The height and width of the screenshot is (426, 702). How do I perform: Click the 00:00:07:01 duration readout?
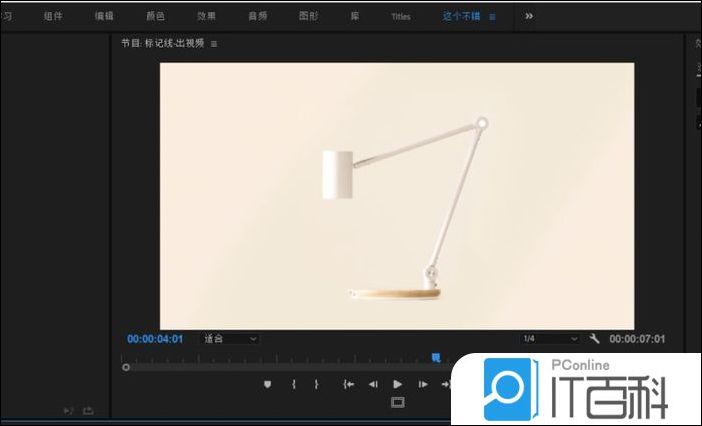pos(637,339)
